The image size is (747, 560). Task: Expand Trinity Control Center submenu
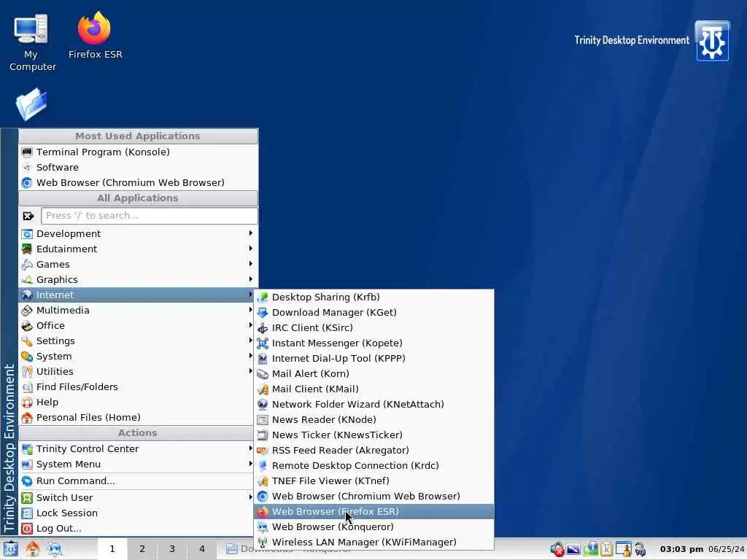pyautogui.click(x=136, y=448)
